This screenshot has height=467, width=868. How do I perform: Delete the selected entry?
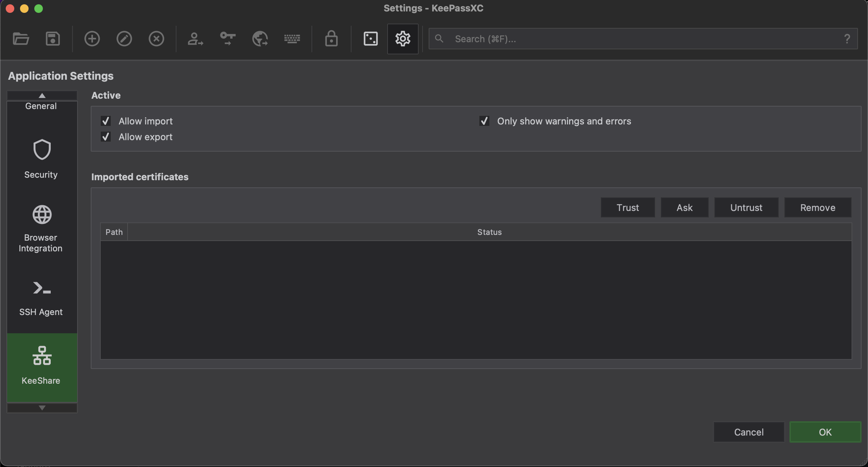(x=156, y=39)
